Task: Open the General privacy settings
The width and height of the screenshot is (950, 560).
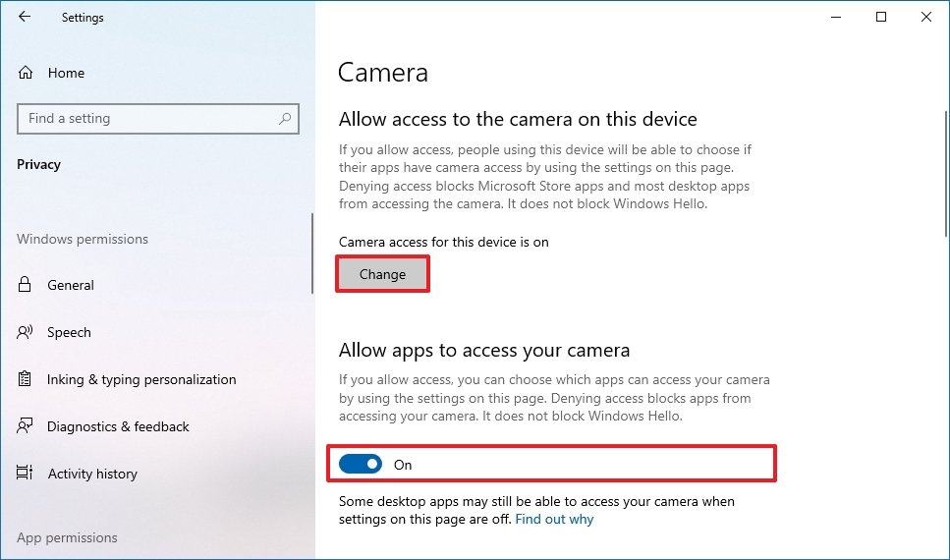Action: coord(71,285)
